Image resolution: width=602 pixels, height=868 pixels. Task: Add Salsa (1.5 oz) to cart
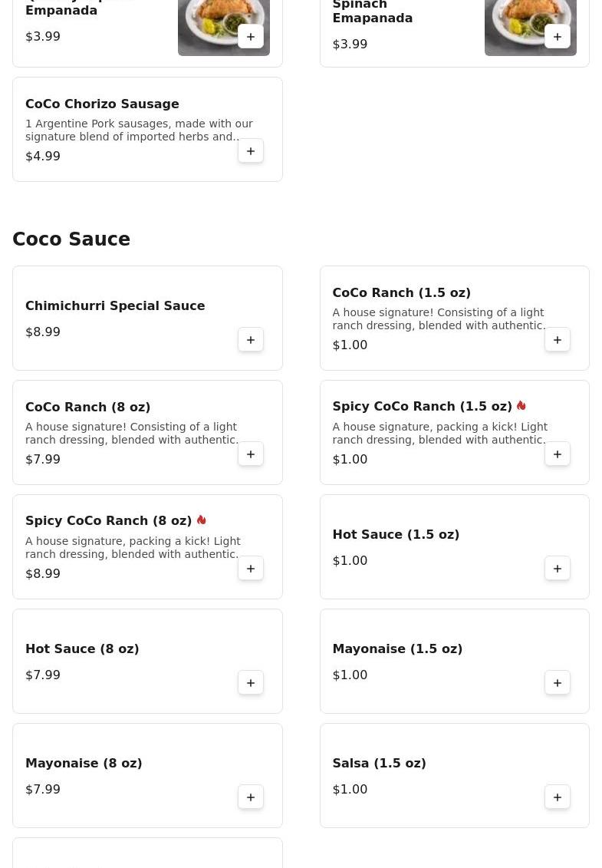558,797
